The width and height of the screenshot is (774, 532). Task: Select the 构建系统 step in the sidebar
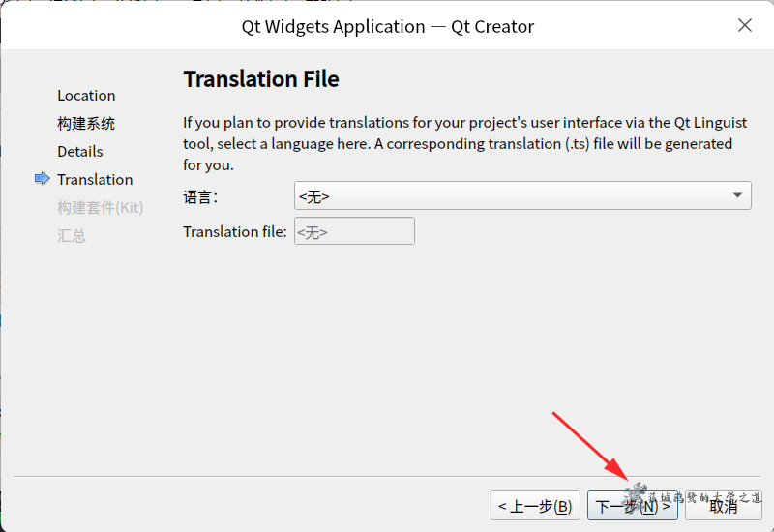click(x=86, y=124)
